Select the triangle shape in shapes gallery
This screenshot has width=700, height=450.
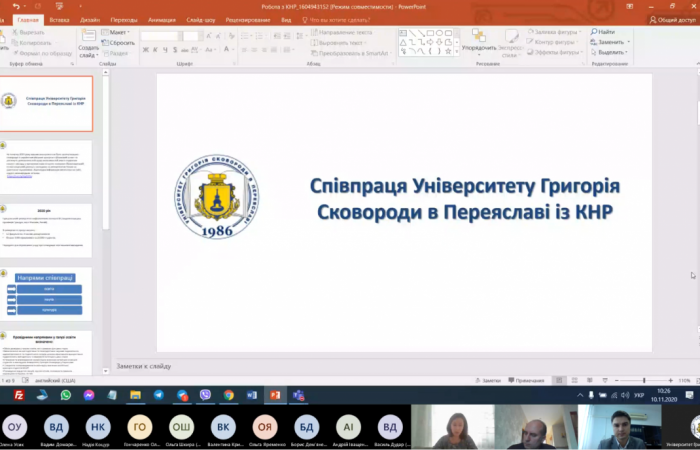tap(403, 42)
